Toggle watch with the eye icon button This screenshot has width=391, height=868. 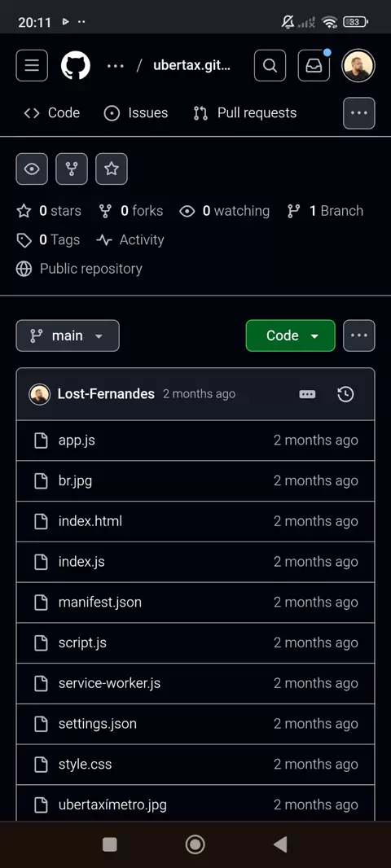32,169
